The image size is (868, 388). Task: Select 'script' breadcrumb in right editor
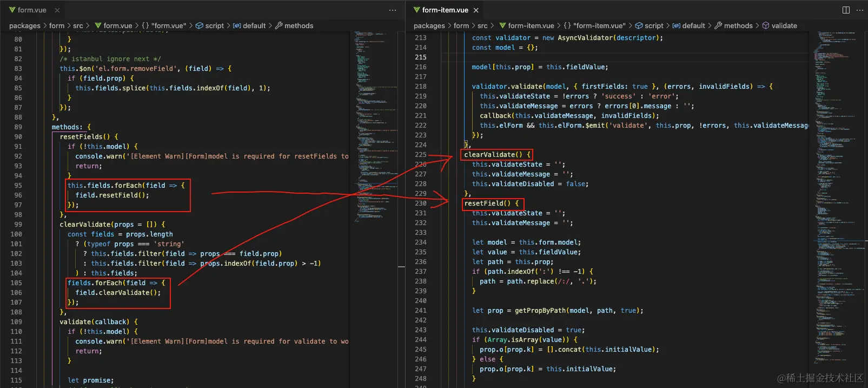[654, 25]
